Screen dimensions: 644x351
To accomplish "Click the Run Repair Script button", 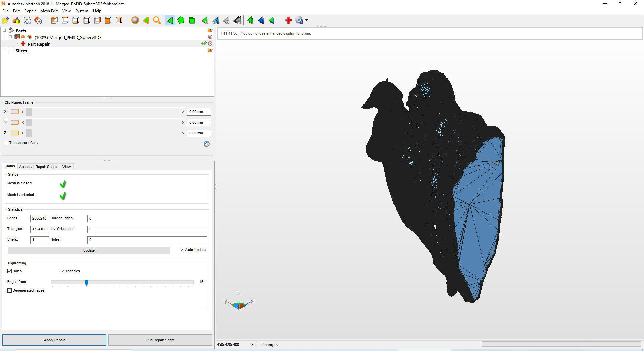I will 160,340.
